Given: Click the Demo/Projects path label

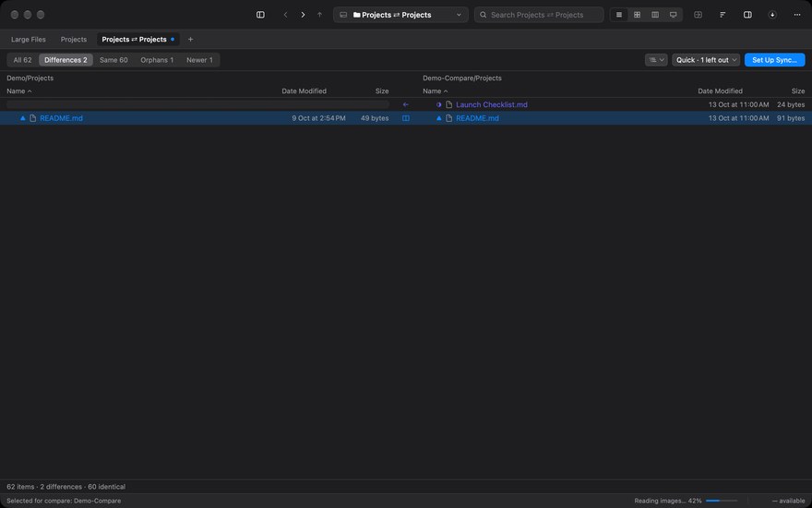Looking at the screenshot, I should (30, 79).
